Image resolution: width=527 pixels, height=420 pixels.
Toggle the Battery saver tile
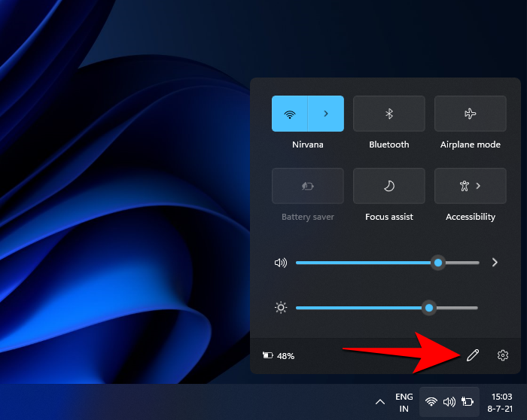(307, 186)
